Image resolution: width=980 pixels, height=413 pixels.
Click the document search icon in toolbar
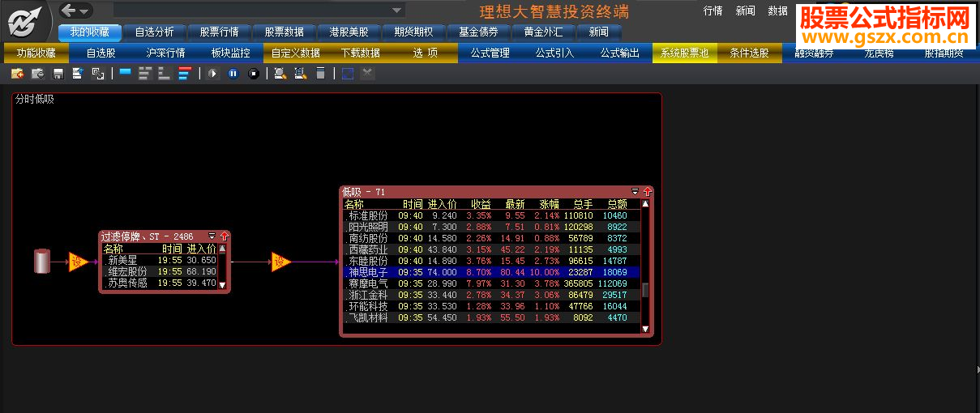point(300,74)
